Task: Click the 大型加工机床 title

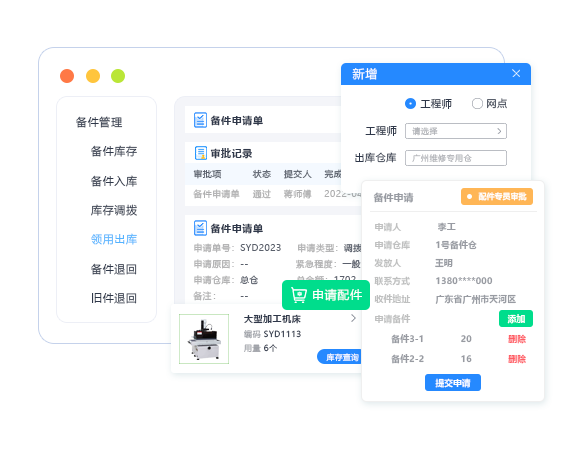Action: (x=272, y=319)
